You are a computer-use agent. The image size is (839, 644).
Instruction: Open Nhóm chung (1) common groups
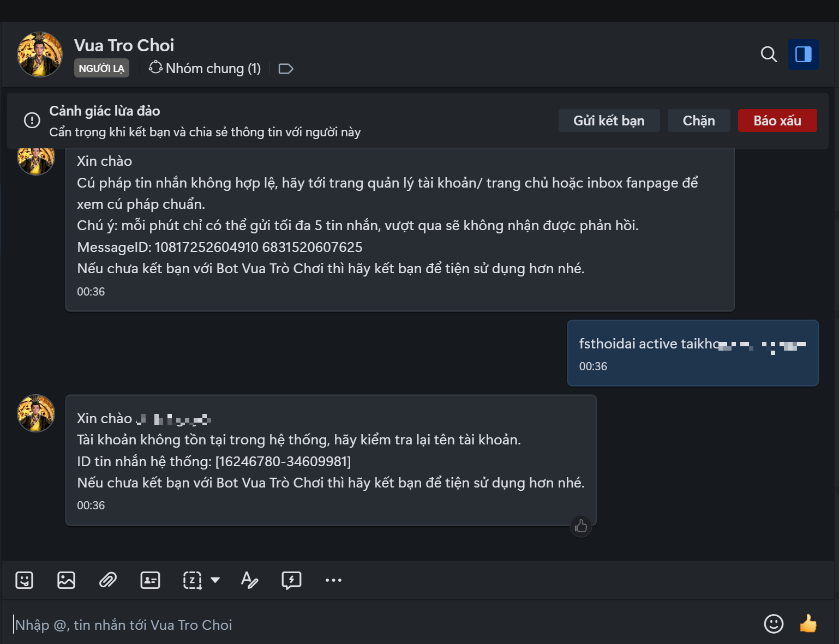coord(205,68)
